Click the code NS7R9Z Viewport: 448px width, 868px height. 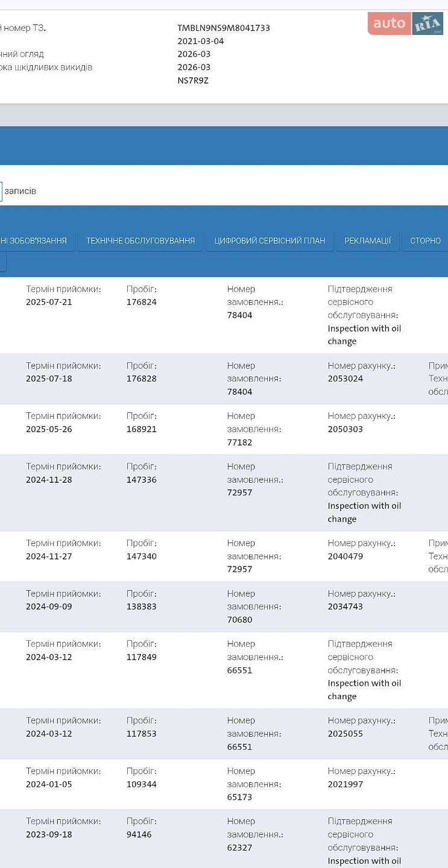[x=193, y=80]
